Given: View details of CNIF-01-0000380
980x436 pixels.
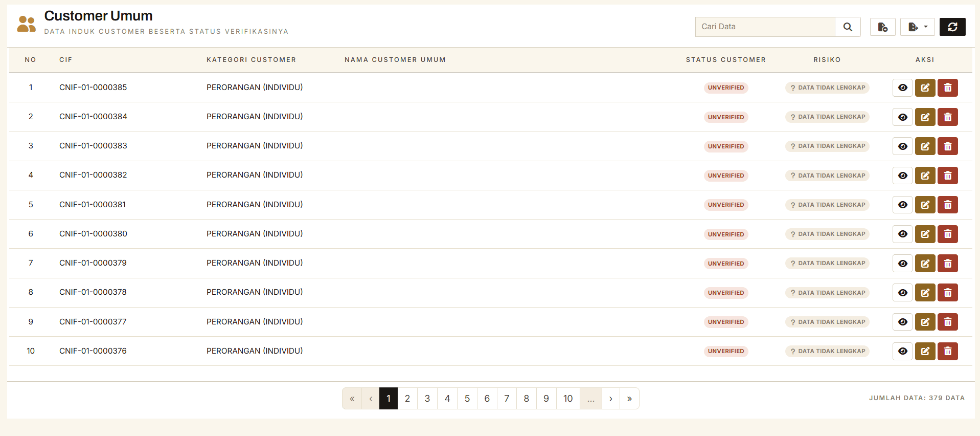Looking at the screenshot, I should point(903,234).
